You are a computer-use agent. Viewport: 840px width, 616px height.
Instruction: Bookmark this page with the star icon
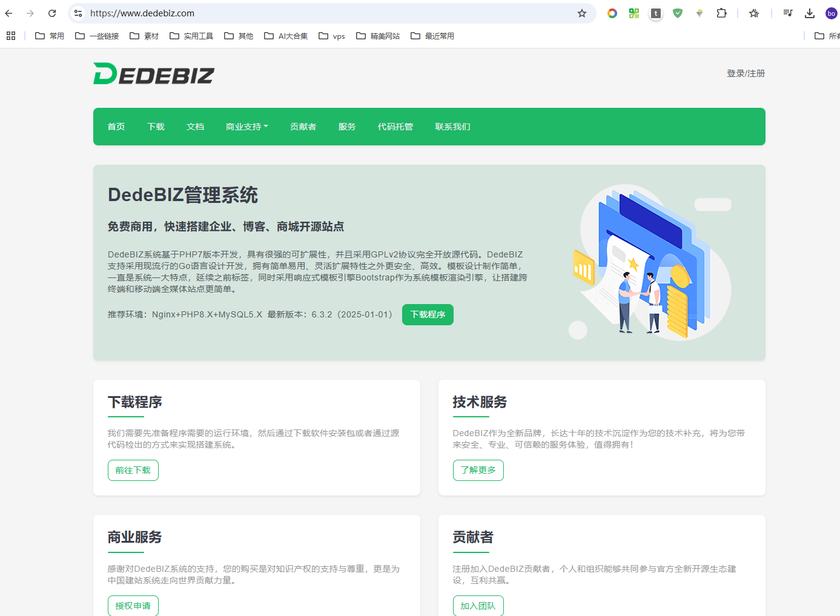click(x=581, y=13)
